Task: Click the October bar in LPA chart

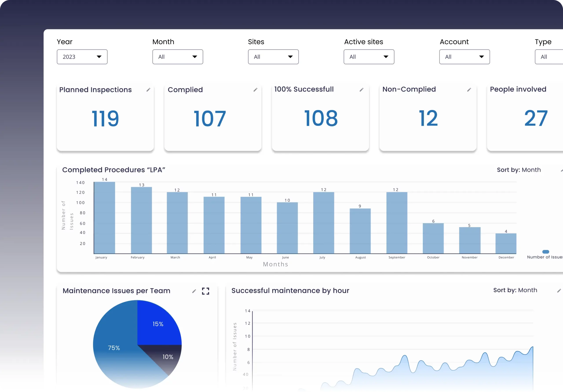Action: [433, 238]
